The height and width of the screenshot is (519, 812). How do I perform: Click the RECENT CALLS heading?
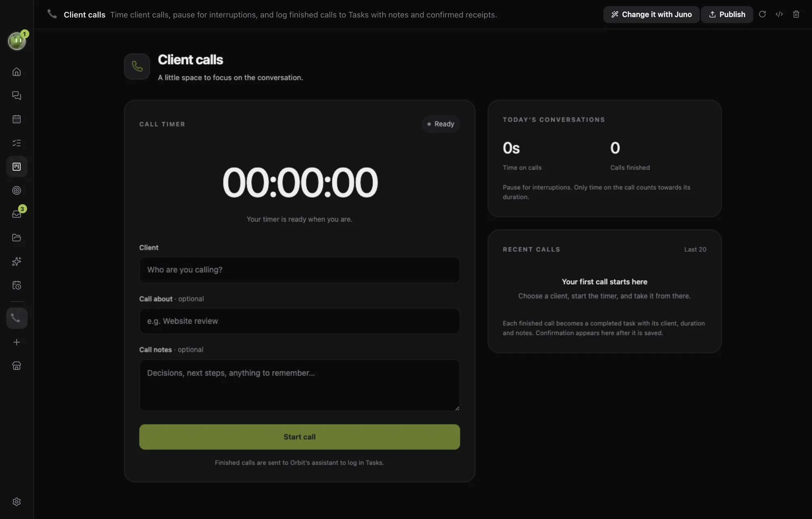coord(531,249)
